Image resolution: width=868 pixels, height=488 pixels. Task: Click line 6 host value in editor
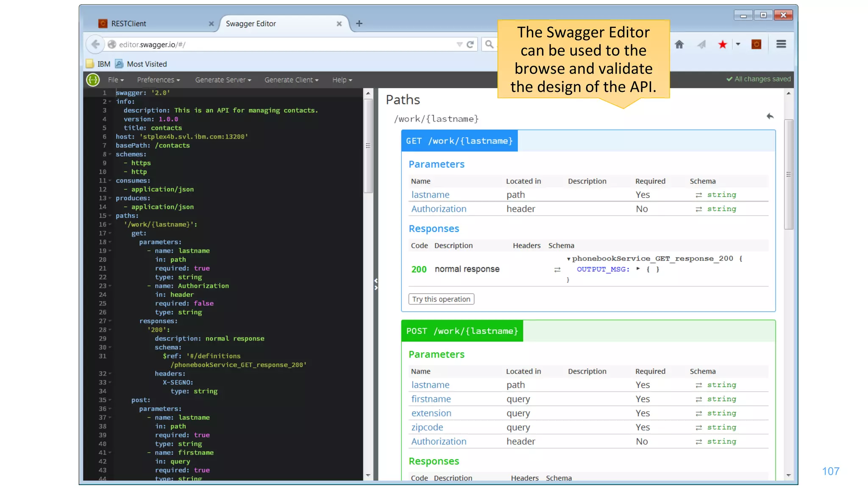194,137
